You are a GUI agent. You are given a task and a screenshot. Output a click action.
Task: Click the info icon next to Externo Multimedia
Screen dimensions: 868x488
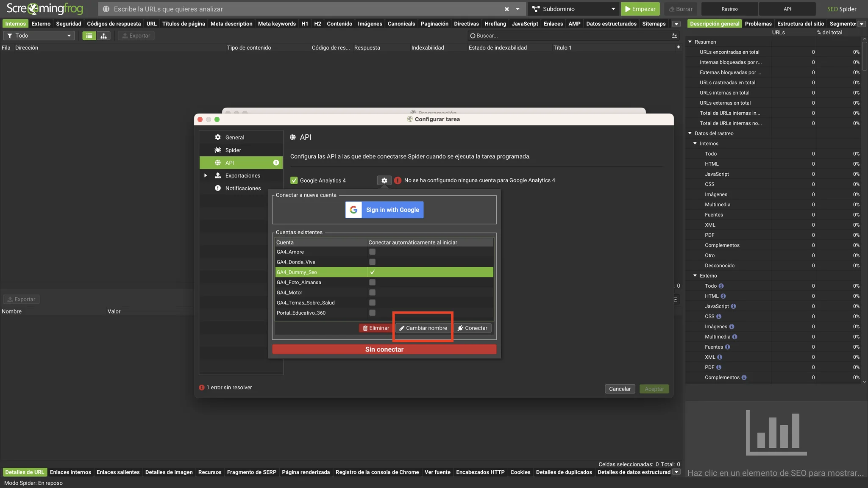(734, 337)
